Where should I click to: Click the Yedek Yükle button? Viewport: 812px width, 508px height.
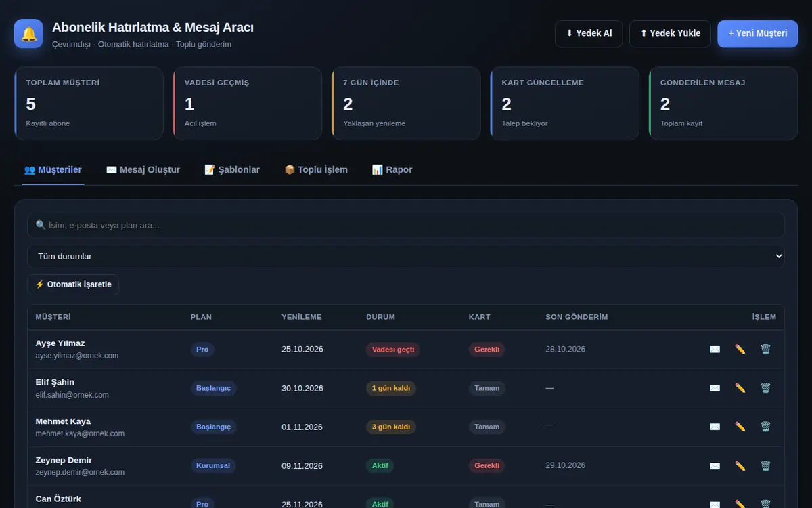pyautogui.click(x=671, y=33)
